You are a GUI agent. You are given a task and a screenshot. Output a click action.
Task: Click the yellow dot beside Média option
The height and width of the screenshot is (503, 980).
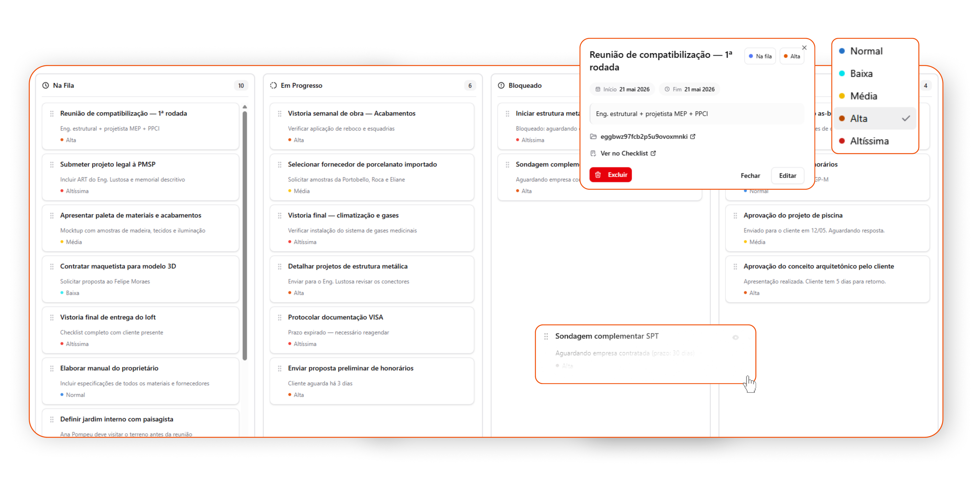coord(842,96)
